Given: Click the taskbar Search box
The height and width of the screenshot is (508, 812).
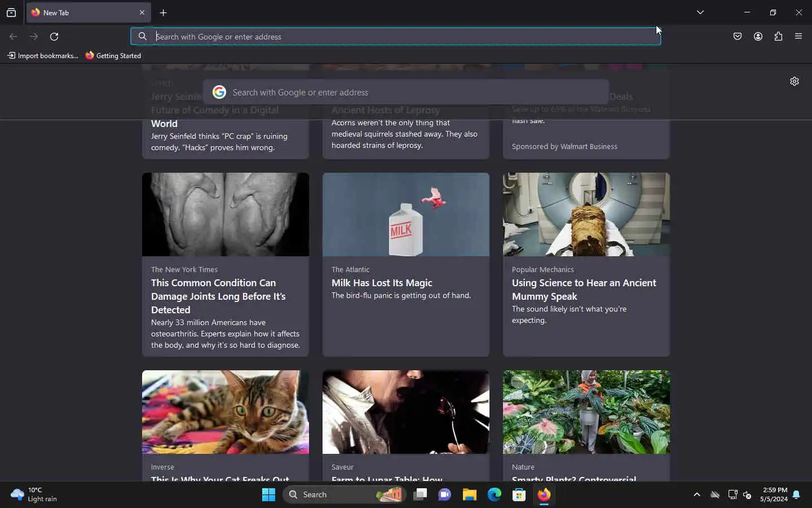Looking at the screenshot, I should click(x=345, y=494).
